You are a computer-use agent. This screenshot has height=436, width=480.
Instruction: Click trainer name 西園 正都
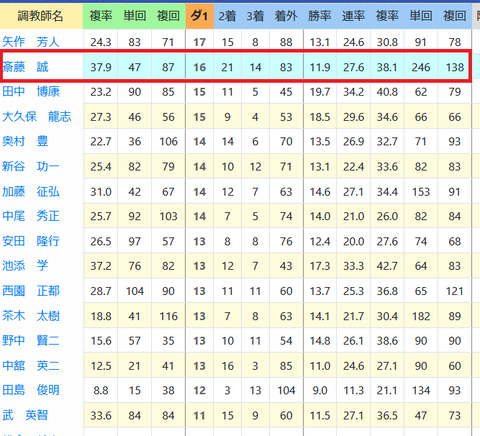point(31,291)
